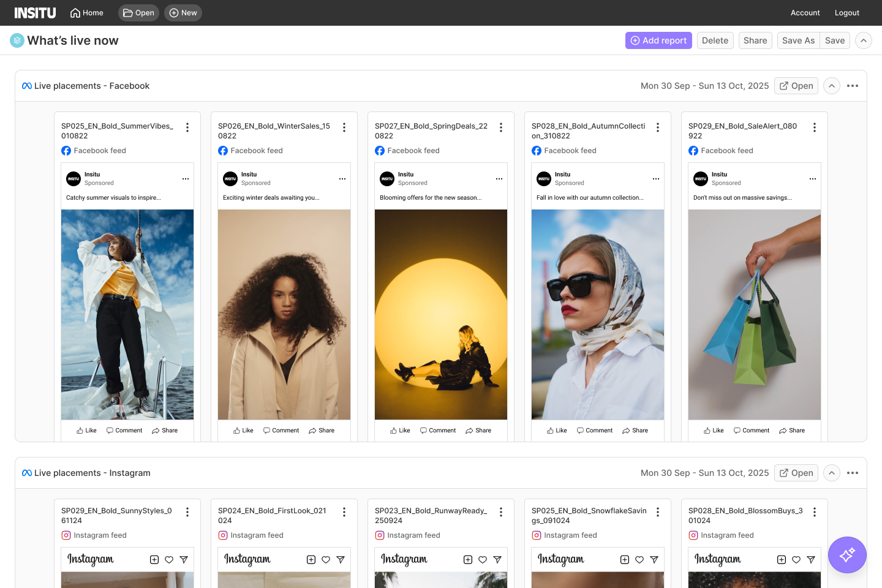This screenshot has width=882, height=588.
Task: Click the INSITU logo in the top bar
Action: [35, 13]
